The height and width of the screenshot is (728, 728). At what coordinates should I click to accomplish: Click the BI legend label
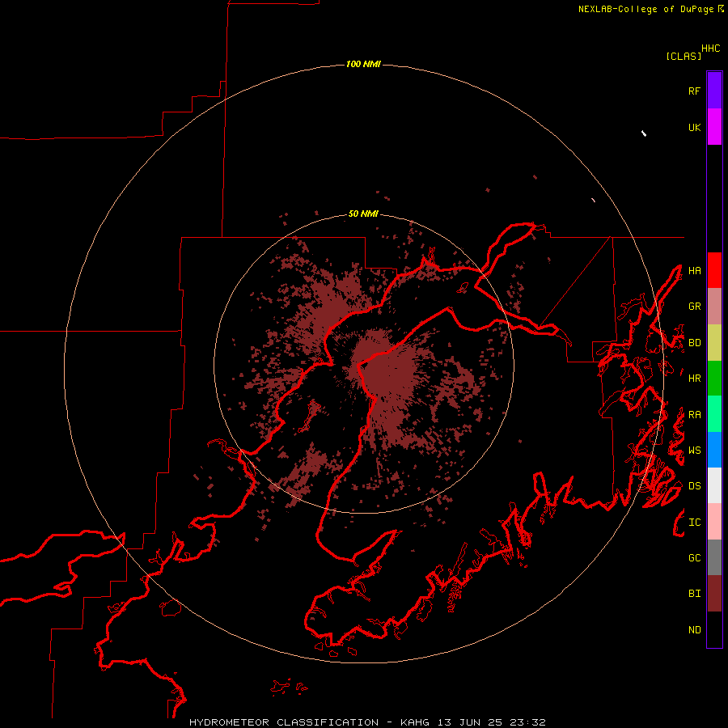tap(694, 594)
